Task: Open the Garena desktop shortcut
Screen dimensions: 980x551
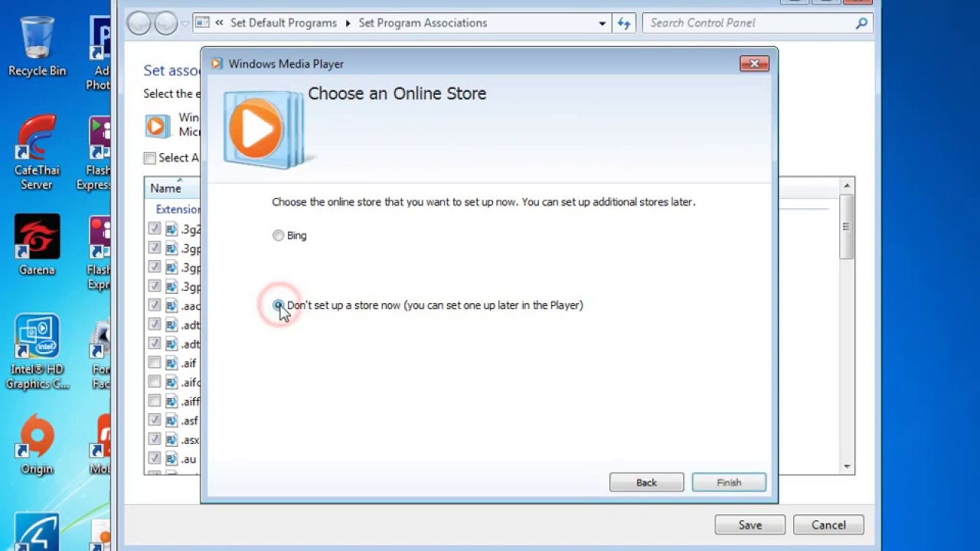Action: (x=37, y=245)
